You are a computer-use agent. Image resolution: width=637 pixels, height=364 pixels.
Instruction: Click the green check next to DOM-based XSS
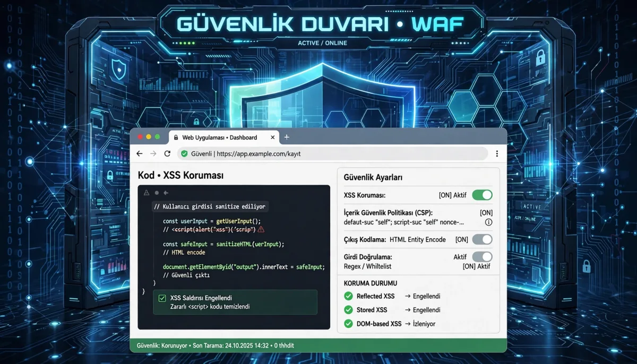[348, 324]
